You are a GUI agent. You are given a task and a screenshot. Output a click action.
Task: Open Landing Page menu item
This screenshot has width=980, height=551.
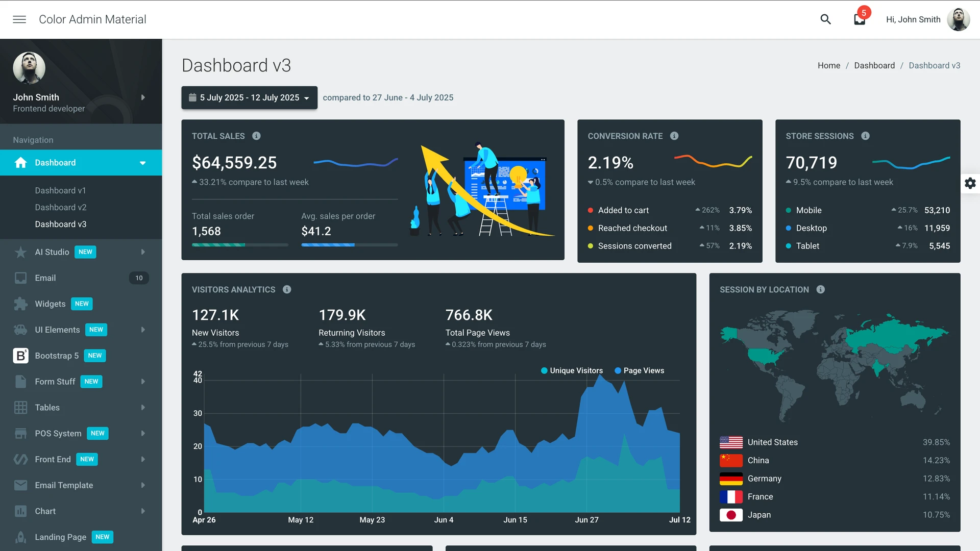point(81,537)
